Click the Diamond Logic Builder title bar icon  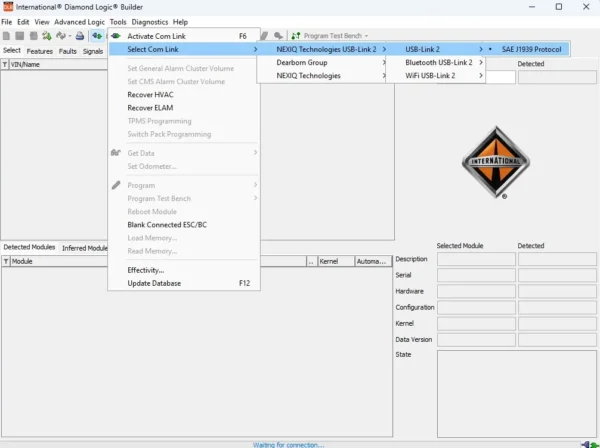pos(8,7)
